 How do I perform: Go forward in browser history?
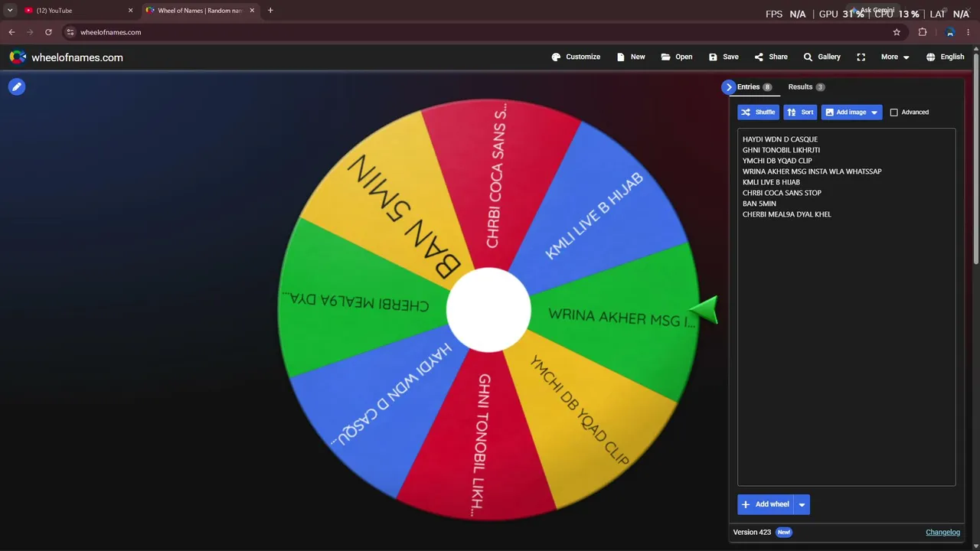(x=30, y=32)
